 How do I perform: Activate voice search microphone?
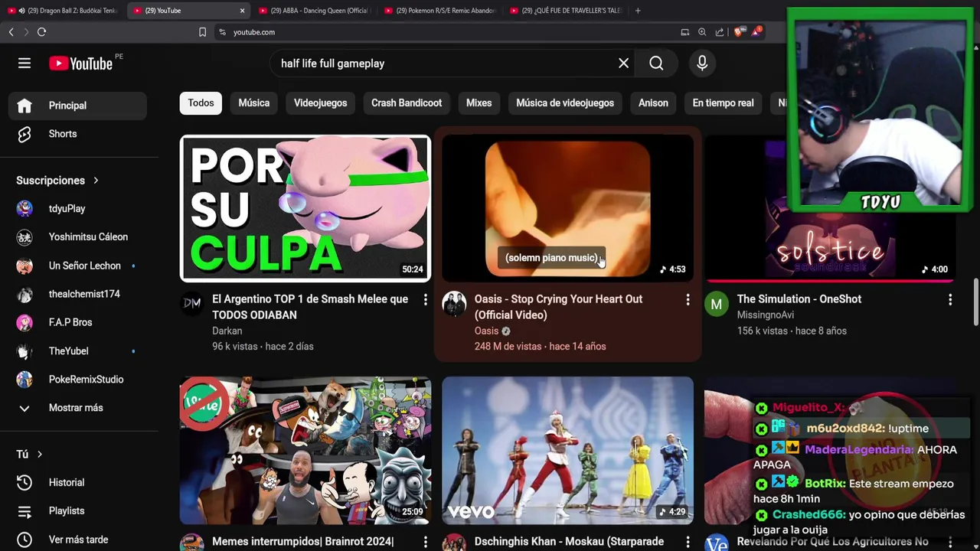click(702, 64)
